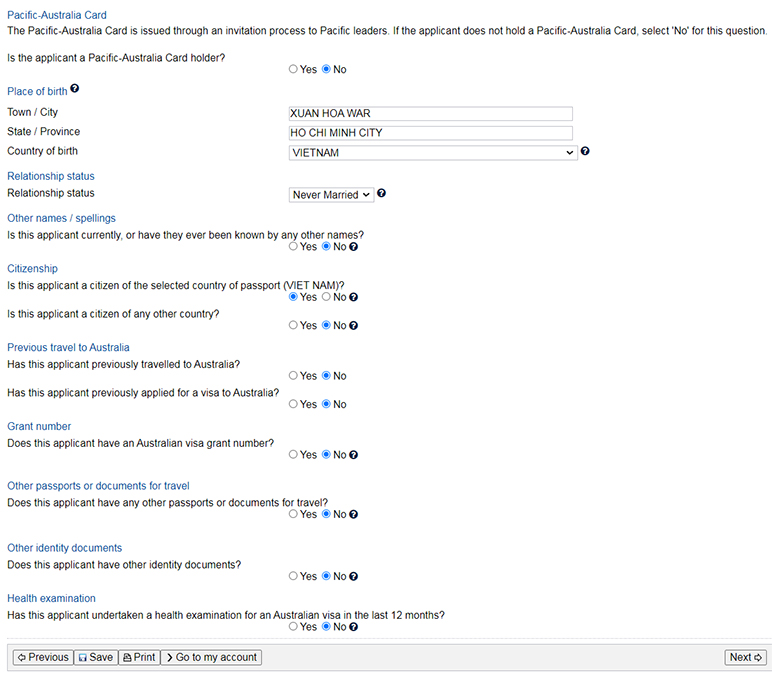Open help icon for visa grant number question
Image resolution: width=772 pixels, height=675 pixels.
pyautogui.click(x=354, y=455)
